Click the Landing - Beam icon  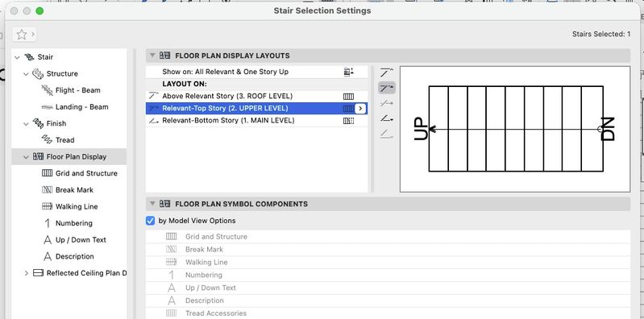coord(48,107)
